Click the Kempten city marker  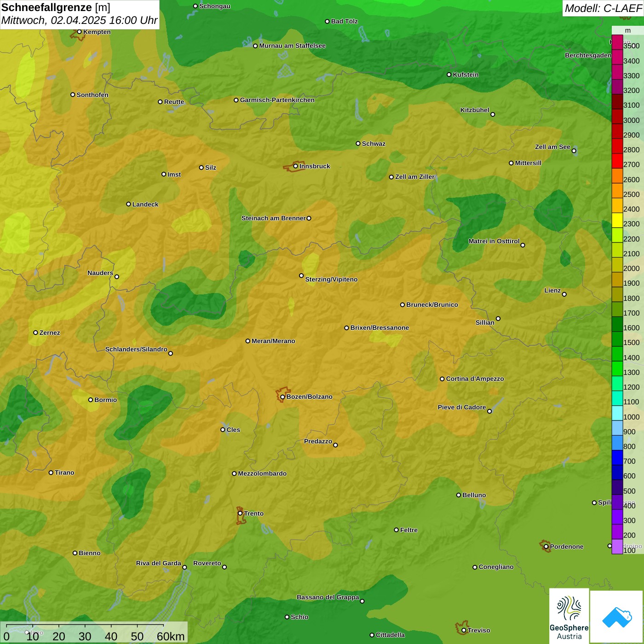point(79,32)
